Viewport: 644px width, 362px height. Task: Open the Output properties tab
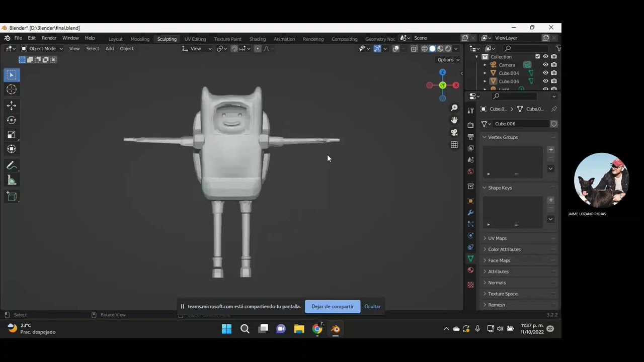(470, 137)
